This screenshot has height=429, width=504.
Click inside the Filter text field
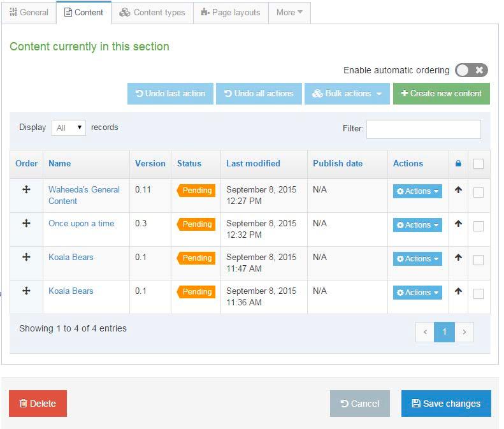coord(424,129)
